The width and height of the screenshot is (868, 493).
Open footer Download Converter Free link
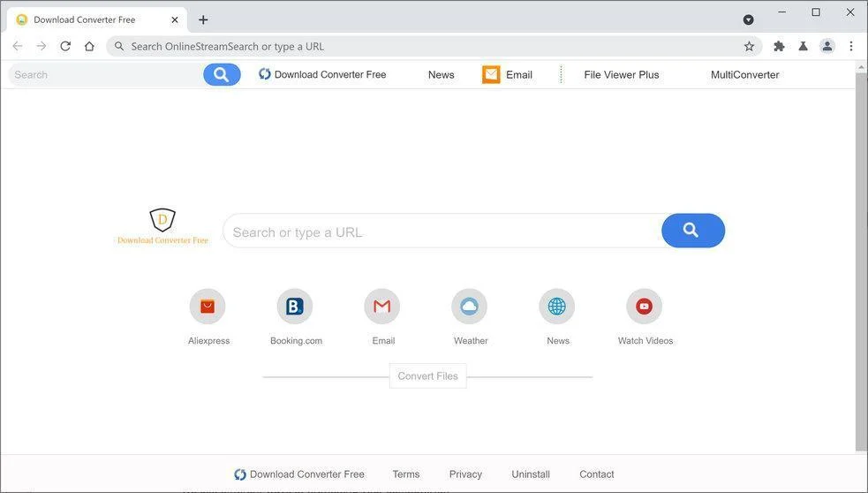299,474
